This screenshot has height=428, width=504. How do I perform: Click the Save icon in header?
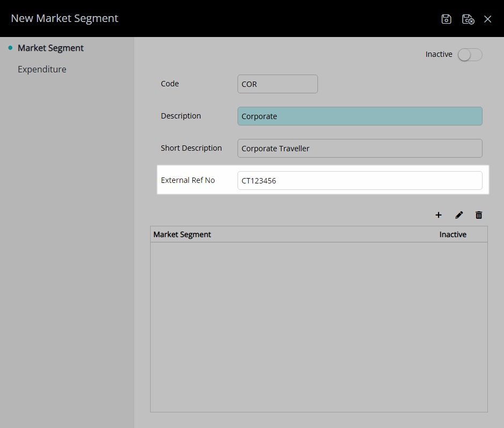446,19
